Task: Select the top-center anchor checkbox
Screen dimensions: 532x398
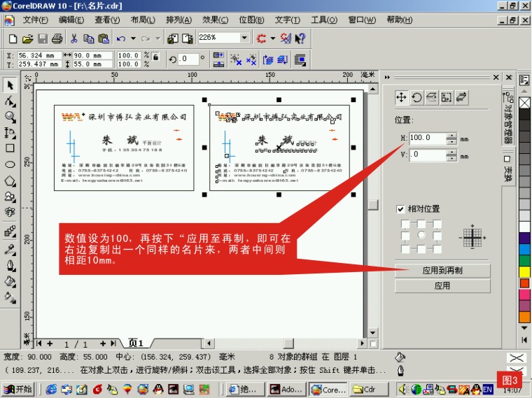Action: pyautogui.click(x=421, y=224)
